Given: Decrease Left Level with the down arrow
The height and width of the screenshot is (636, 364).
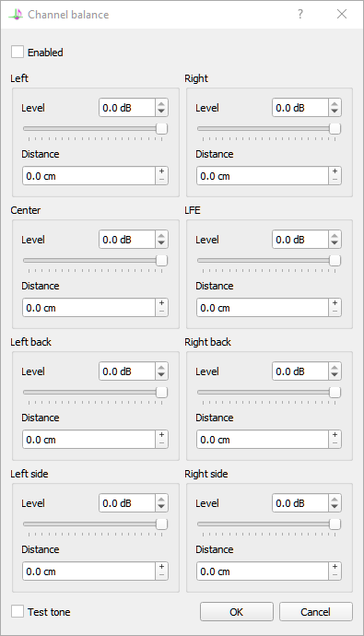Looking at the screenshot, I should pos(161,112).
